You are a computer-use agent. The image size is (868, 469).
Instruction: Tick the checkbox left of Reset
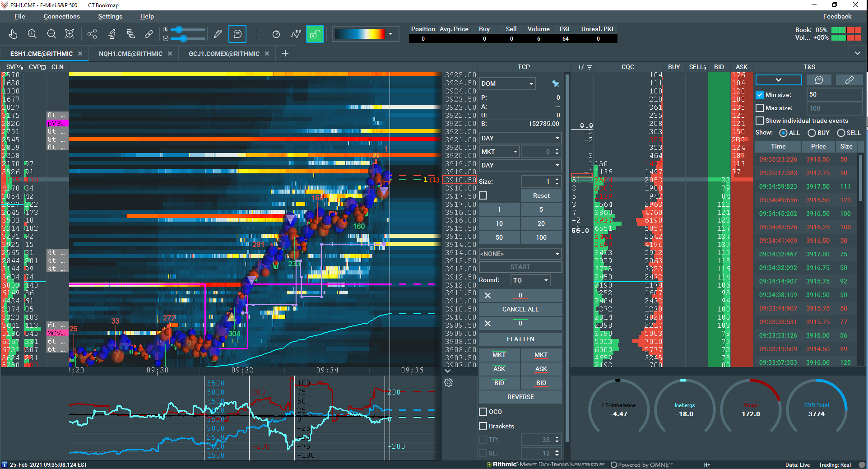(483, 195)
